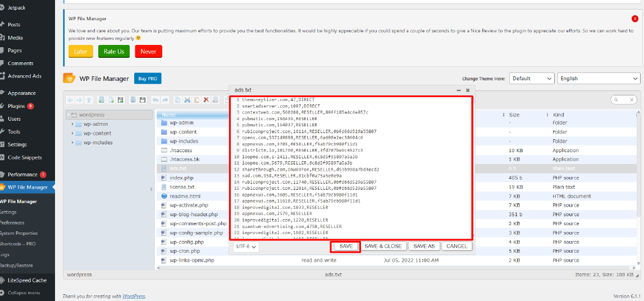Click the back arrow in file toolbar
Screen dimensions: 644x301
[70, 100]
